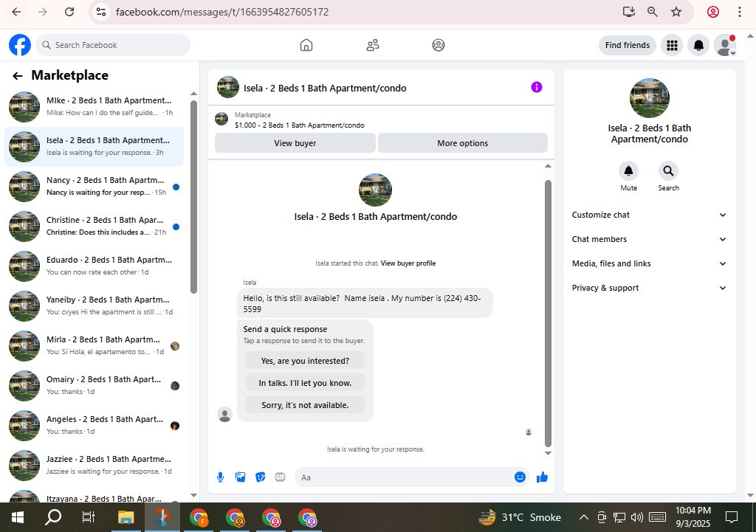Open the Angeles conversation
The height and width of the screenshot is (532, 756).
click(x=94, y=426)
